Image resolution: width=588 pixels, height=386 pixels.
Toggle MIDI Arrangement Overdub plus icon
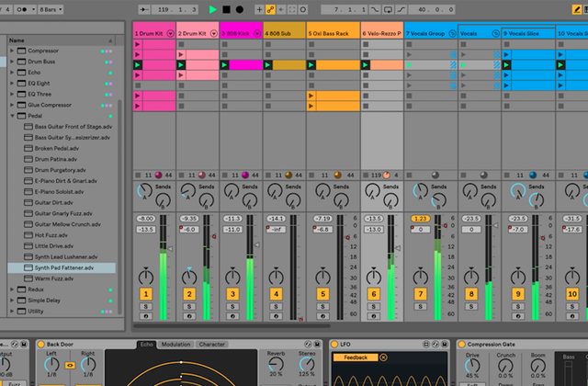(x=259, y=9)
